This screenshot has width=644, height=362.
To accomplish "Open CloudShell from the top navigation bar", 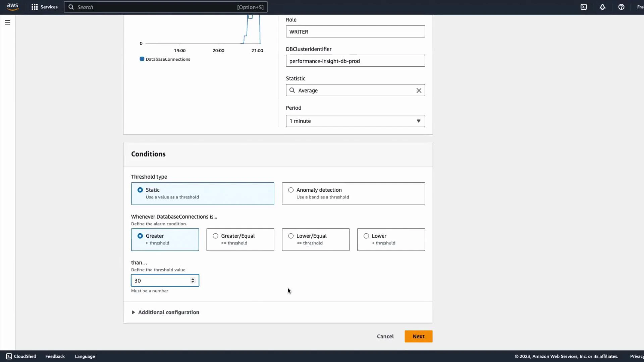I will pyautogui.click(x=584, y=7).
